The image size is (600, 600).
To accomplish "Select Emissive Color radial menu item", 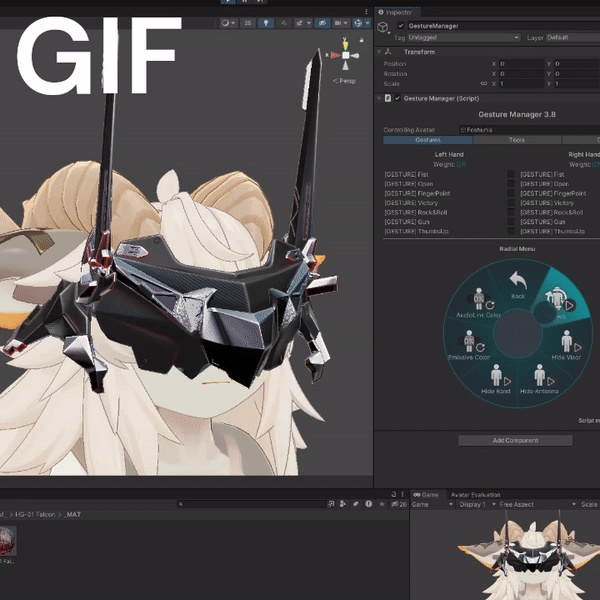I will point(470,346).
